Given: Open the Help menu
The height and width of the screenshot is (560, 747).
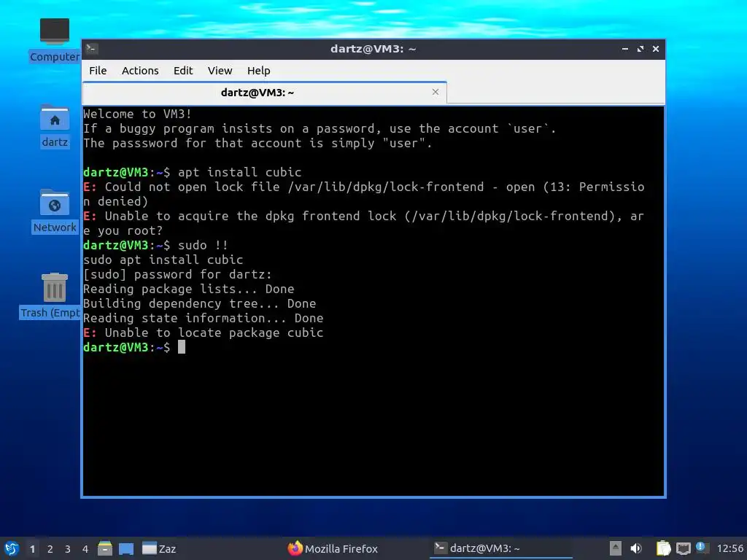Looking at the screenshot, I should pos(259,71).
